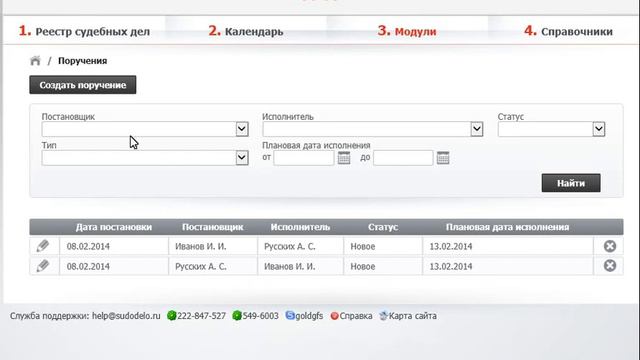Click ICQ icon next to 222-847-527

(x=171, y=316)
